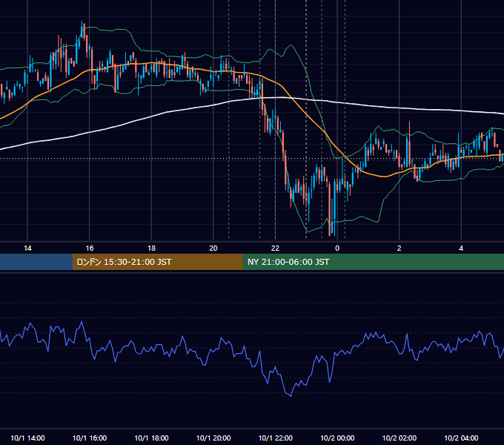Click the 4 hour label on price chart axis
Image resolution: width=504 pixels, height=445 pixels.
461,248
